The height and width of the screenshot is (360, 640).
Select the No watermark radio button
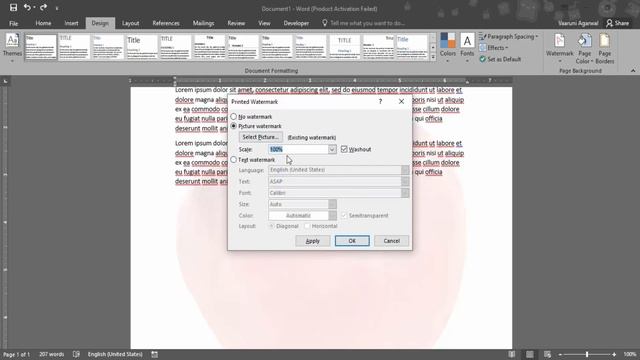click(x=233, y=116)
